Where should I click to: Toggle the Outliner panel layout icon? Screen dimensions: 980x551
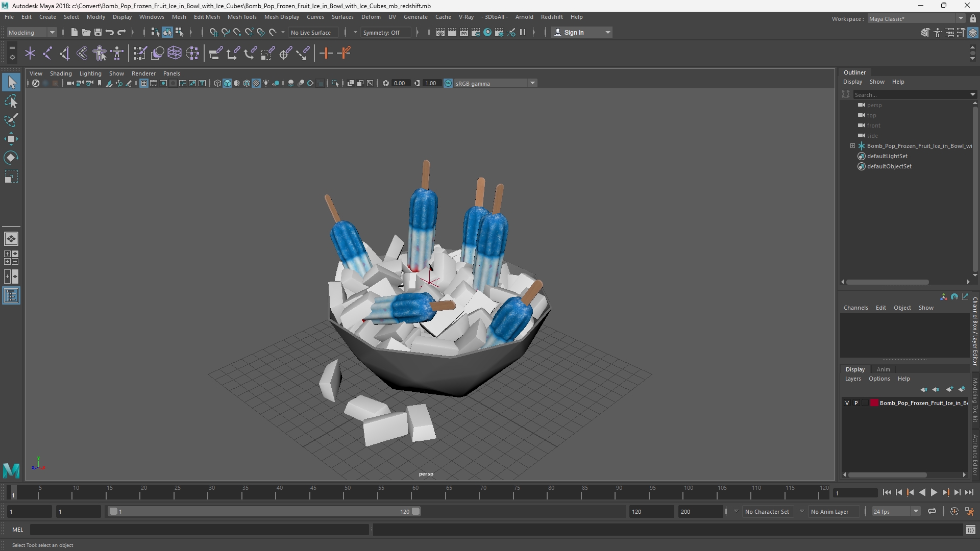pyautogui.click(x=11, y=296)
